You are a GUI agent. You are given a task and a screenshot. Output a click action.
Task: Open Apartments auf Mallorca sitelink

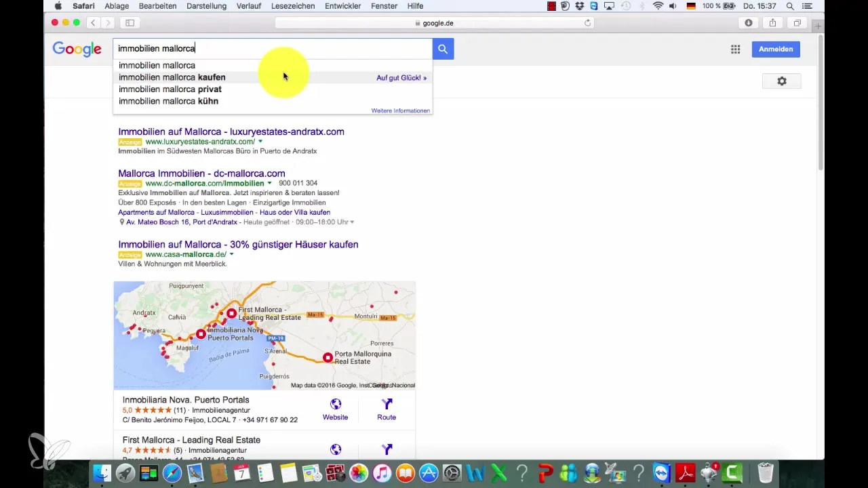click(x=157, y=212)
